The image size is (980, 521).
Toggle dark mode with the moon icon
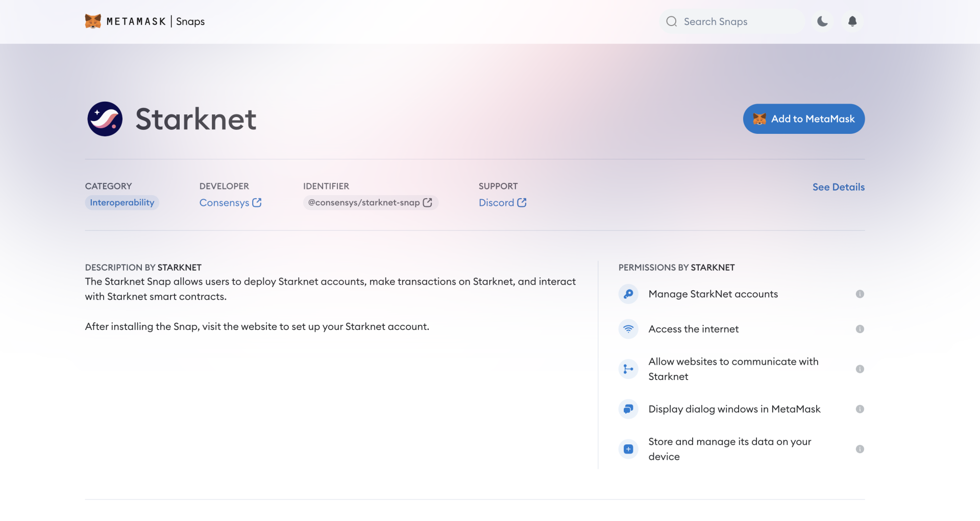(822, 21)
